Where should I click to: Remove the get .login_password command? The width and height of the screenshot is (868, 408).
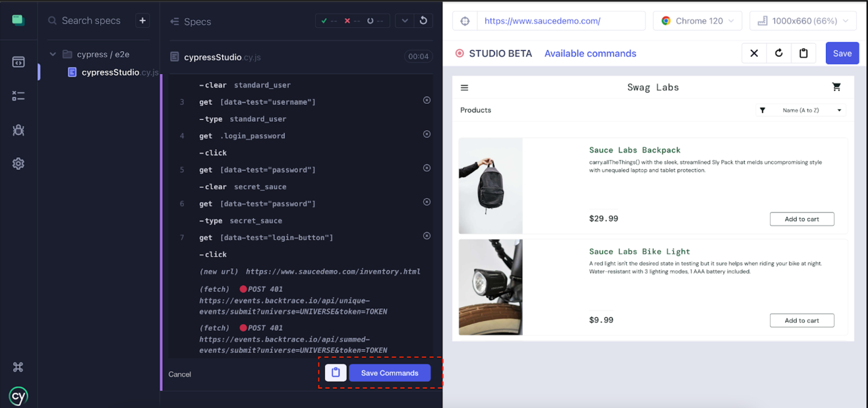[x=427, y=134]
